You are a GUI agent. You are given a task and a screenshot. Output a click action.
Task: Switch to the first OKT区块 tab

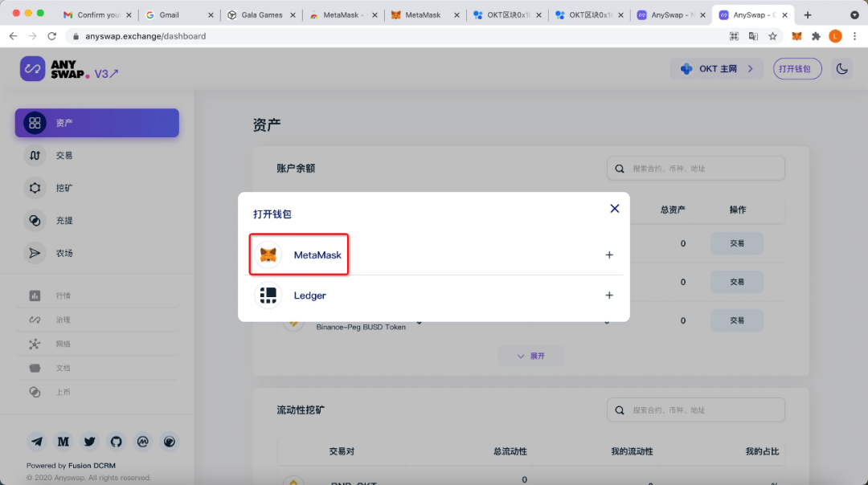tap(506, 15)
